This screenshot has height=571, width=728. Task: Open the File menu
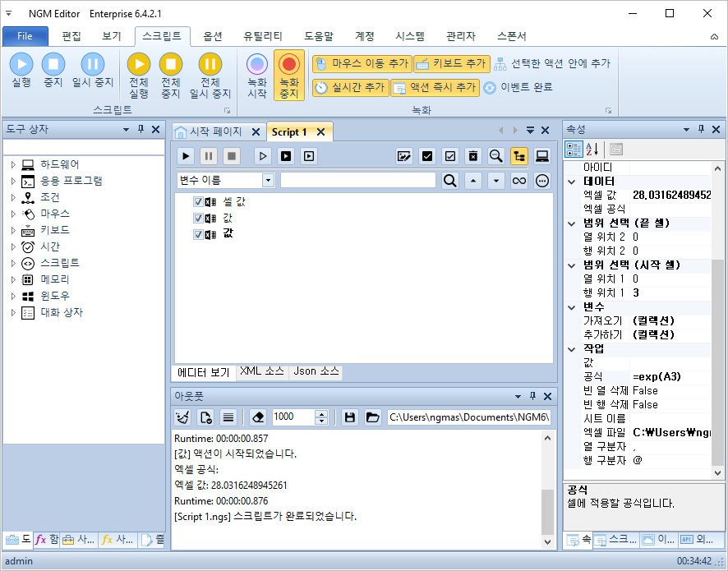pos(25,36)
